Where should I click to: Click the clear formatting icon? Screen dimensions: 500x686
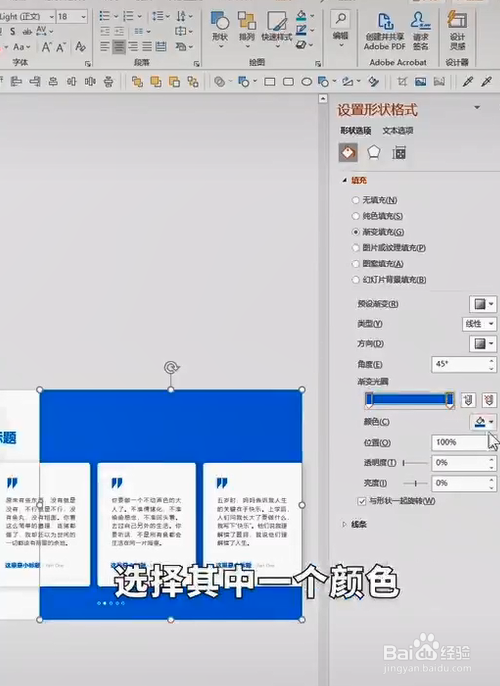pos(80,46)
